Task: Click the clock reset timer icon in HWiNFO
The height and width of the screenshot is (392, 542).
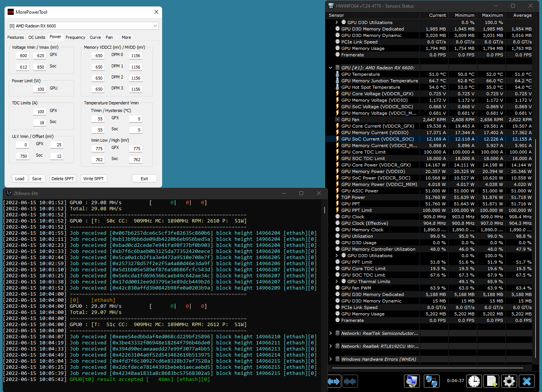Action: click(x=474, y=381)
